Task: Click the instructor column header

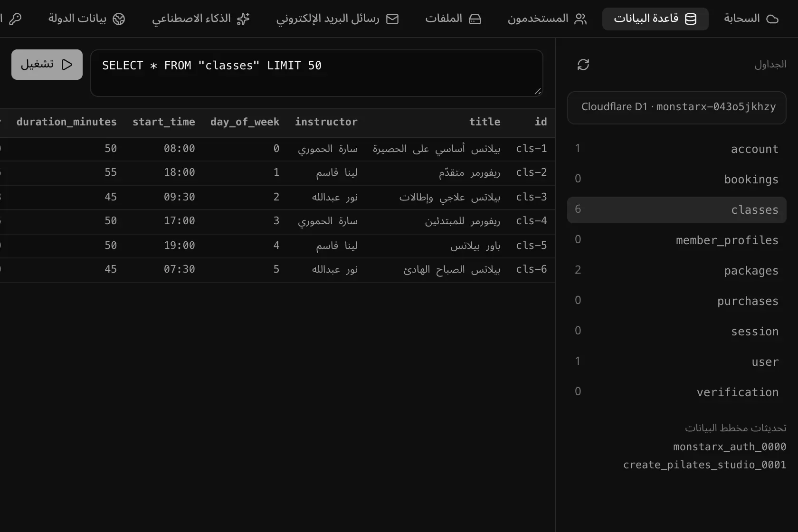Action: 326,122
